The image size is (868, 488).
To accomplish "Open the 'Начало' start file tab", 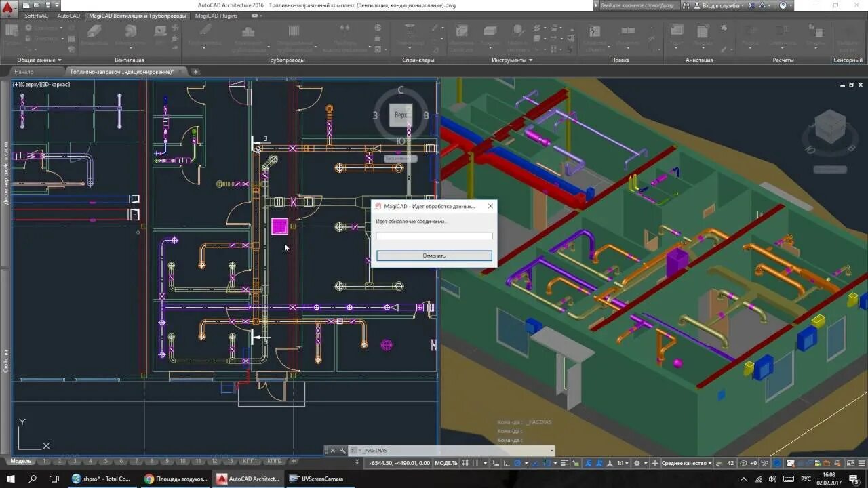I will tap(24, 71).
